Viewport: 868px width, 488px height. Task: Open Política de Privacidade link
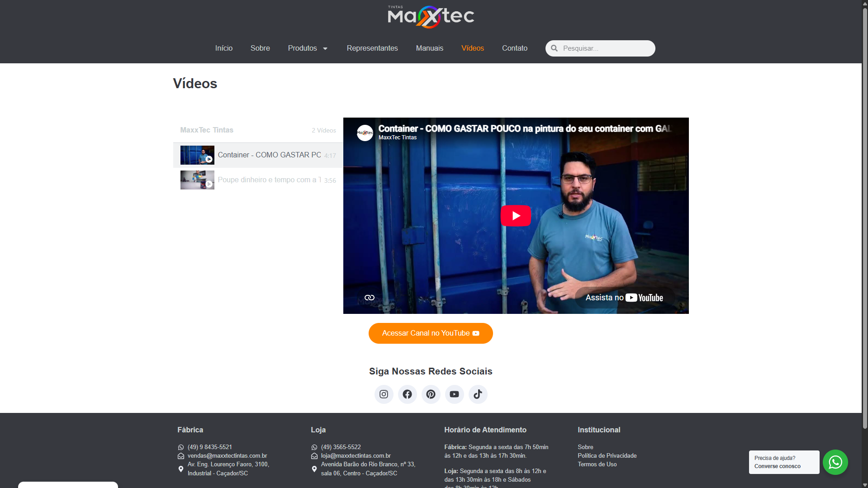click(607, 456)
